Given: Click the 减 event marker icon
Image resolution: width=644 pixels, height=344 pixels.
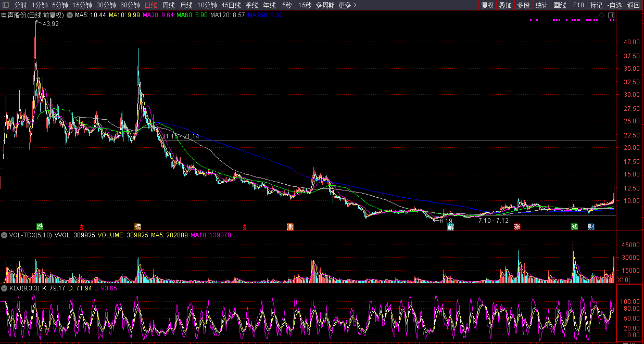Looking at the screenshot, I should [574, 226].
